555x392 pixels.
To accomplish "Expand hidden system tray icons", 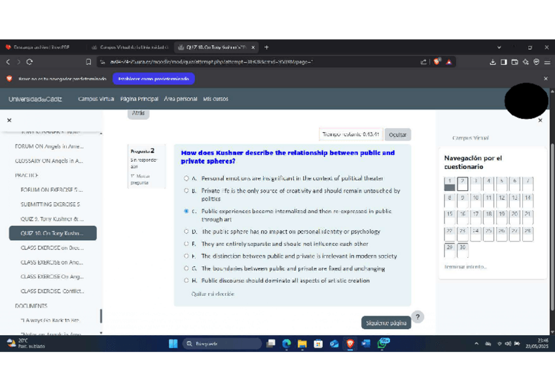I will (x=476, y=344).
